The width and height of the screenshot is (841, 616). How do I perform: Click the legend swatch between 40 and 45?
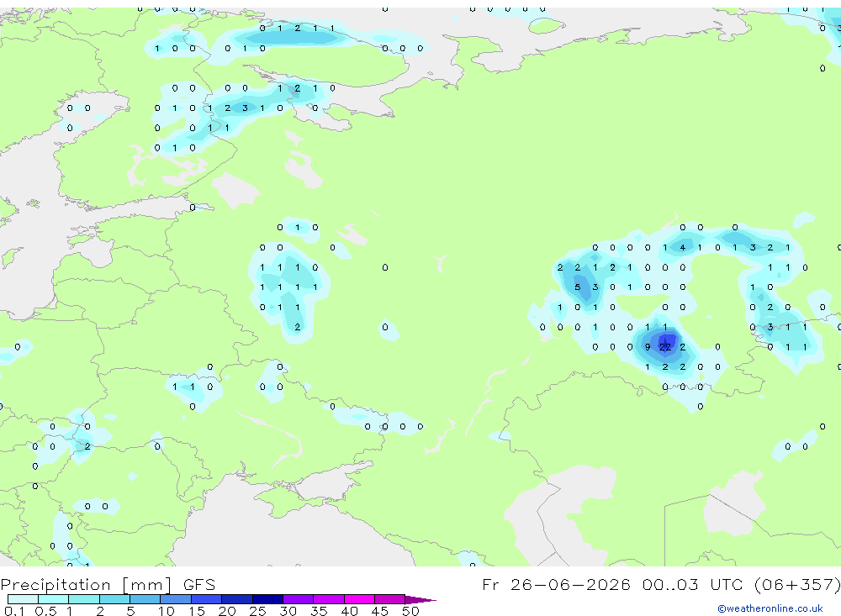359,599
